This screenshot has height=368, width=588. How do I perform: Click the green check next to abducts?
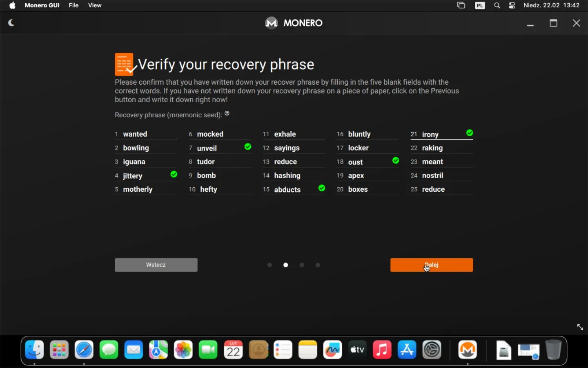322,188
